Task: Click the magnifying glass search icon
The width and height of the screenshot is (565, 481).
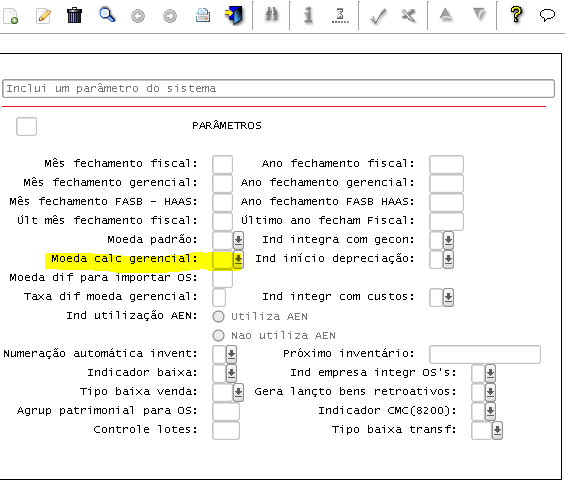Action: tap(107, 15)
